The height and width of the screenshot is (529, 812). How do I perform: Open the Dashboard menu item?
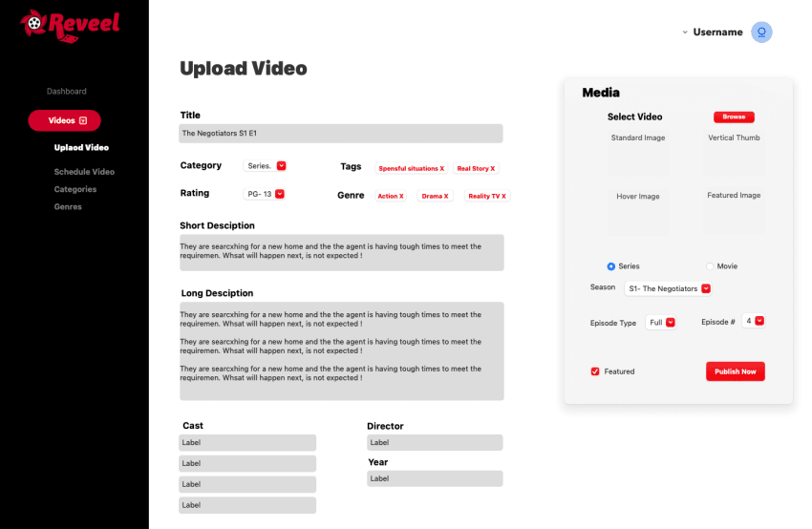(x=66, y=91)
